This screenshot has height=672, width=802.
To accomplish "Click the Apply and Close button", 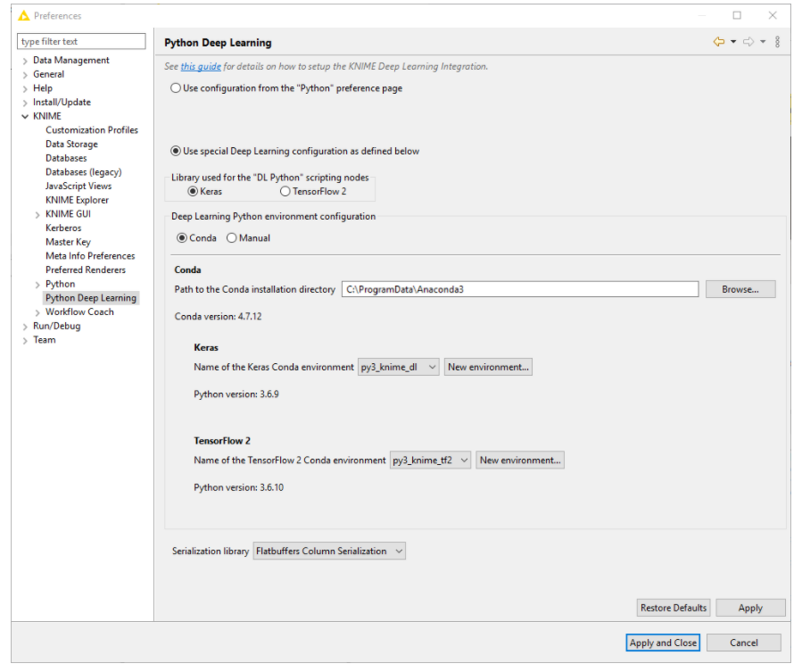I will (x=663, y=643).
